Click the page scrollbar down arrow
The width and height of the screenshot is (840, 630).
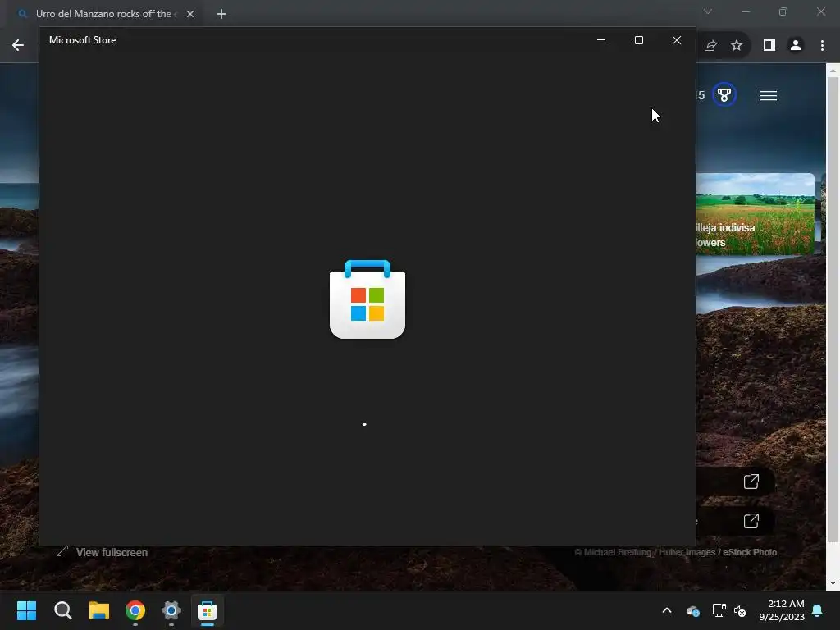(833, 583)
